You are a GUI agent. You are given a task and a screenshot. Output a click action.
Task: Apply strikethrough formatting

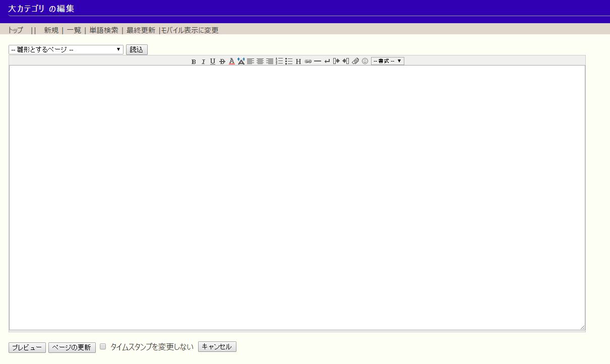(222, 62)
